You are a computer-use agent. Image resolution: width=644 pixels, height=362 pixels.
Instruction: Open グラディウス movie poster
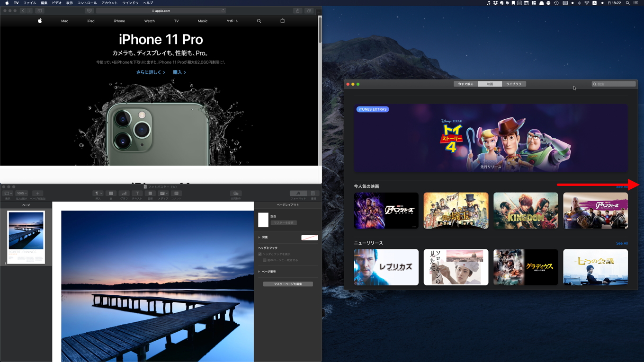point(526,267)
